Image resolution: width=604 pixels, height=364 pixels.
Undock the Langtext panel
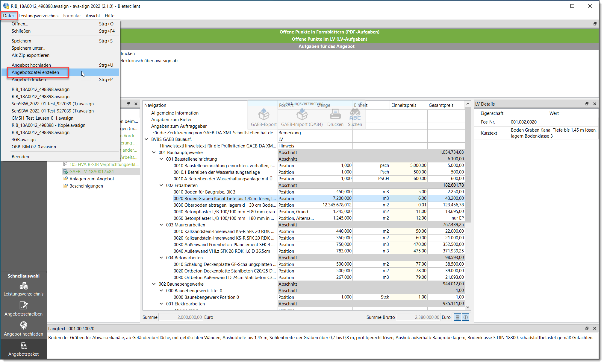tap(587, 328)
